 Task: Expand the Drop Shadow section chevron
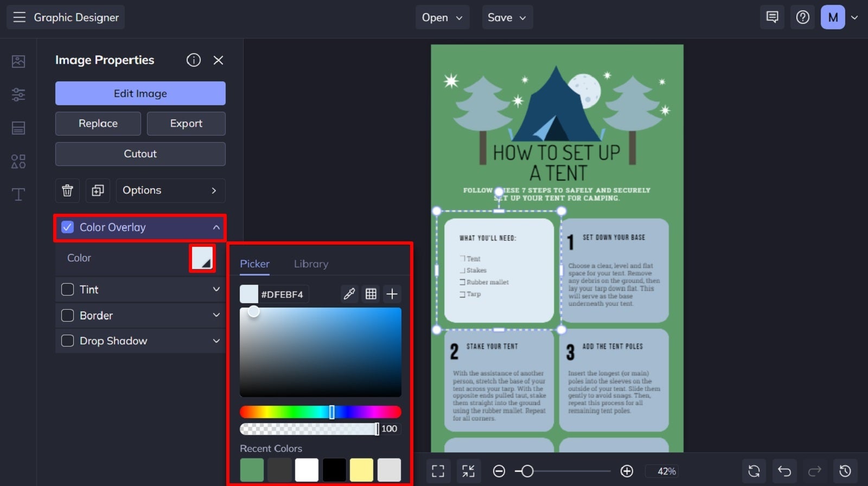(x=216, y=341)
